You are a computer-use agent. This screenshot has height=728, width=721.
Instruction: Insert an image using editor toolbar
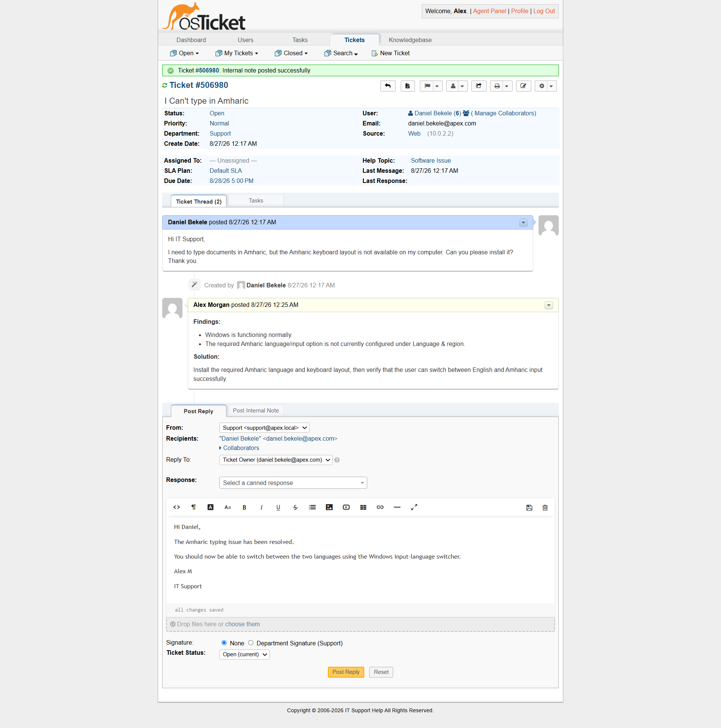click(329, 507)
